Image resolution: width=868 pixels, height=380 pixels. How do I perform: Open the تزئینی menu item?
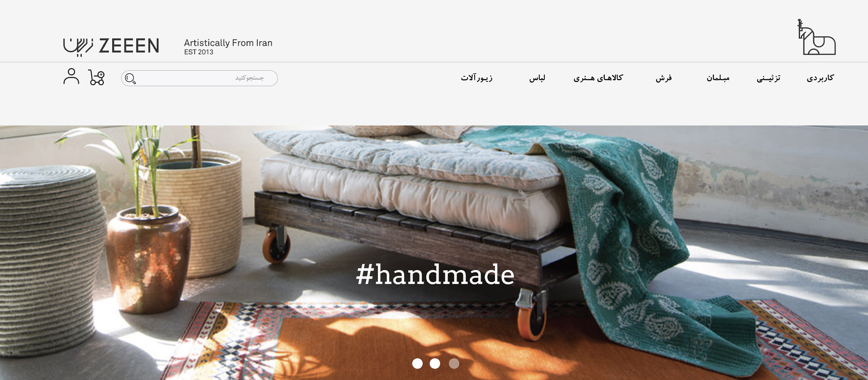[769, 78]
